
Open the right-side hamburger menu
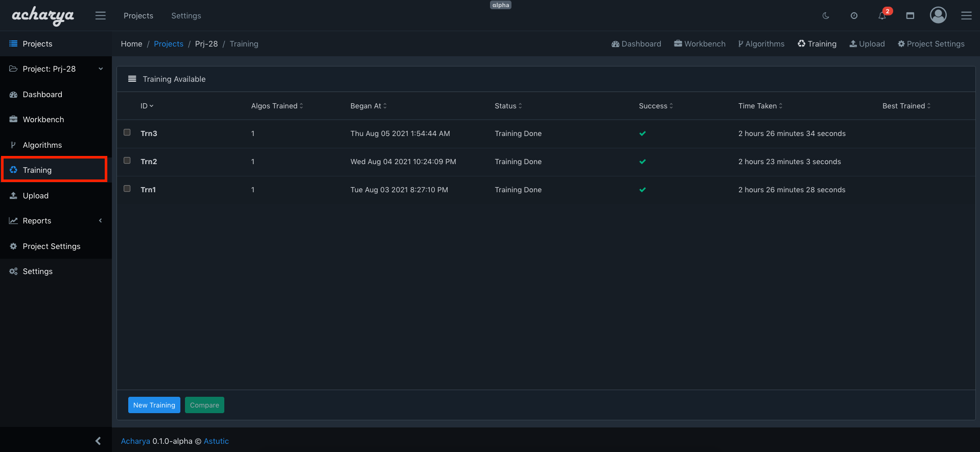tap(966, 16)
